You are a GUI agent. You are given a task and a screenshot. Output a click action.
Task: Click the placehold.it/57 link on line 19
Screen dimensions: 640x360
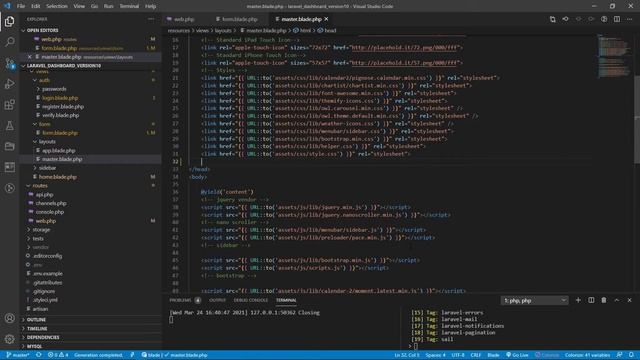pos(404,63)
